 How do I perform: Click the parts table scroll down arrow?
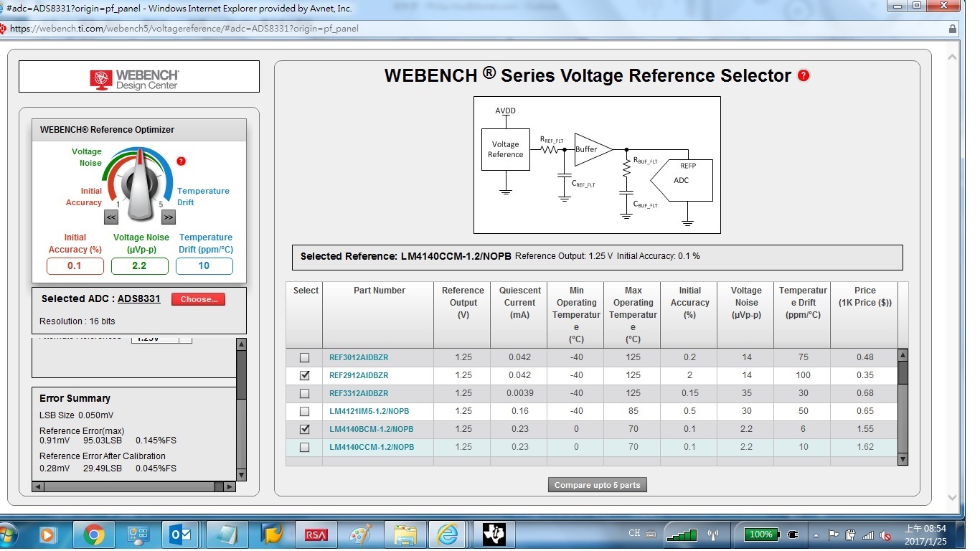pos(903,459)
